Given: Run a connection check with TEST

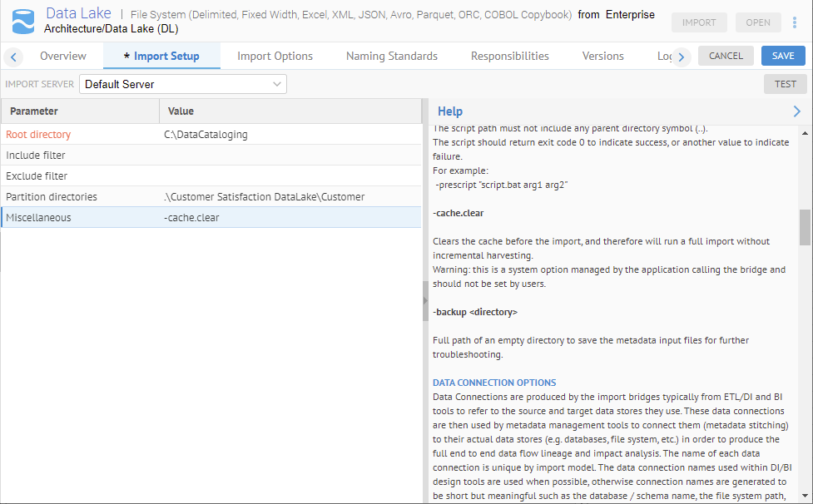Looking at the screenshot, I should click(x=783, y=83).
